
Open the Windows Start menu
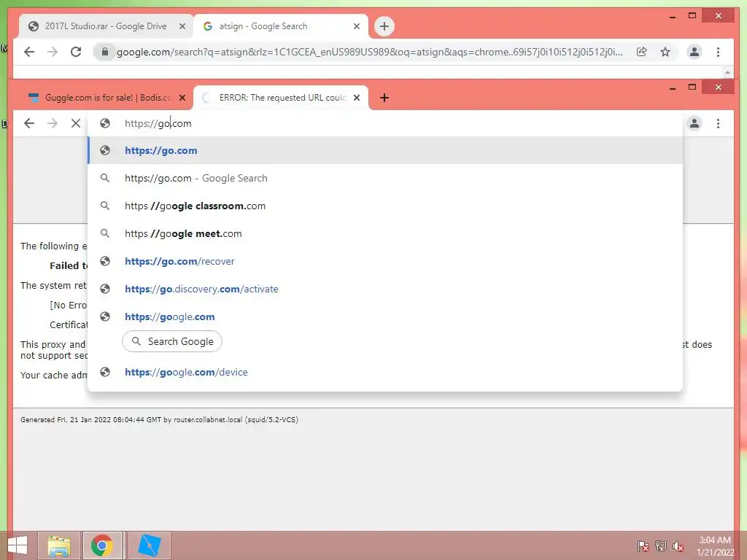(18, 545)
